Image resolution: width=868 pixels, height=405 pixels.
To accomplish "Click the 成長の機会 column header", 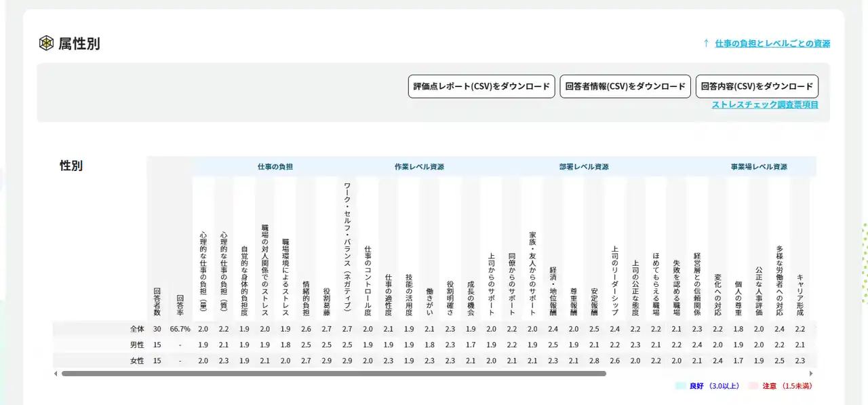I will (471, 298).
